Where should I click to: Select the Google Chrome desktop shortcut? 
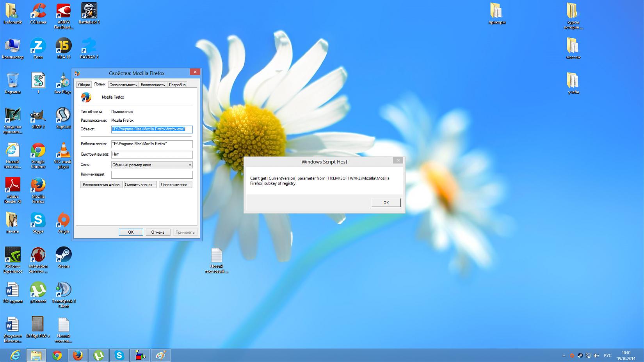tap(38, 156)
